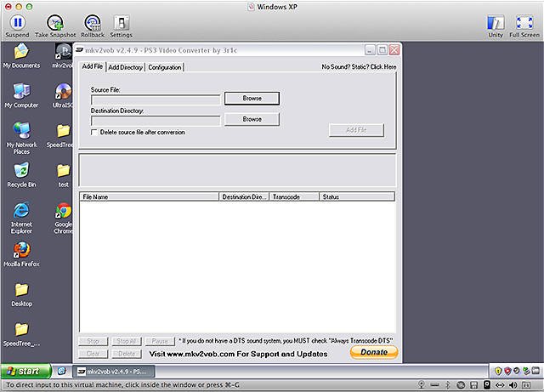Suspend the Windows XP virtual machine
544x392 pixels.
point(17,26)
